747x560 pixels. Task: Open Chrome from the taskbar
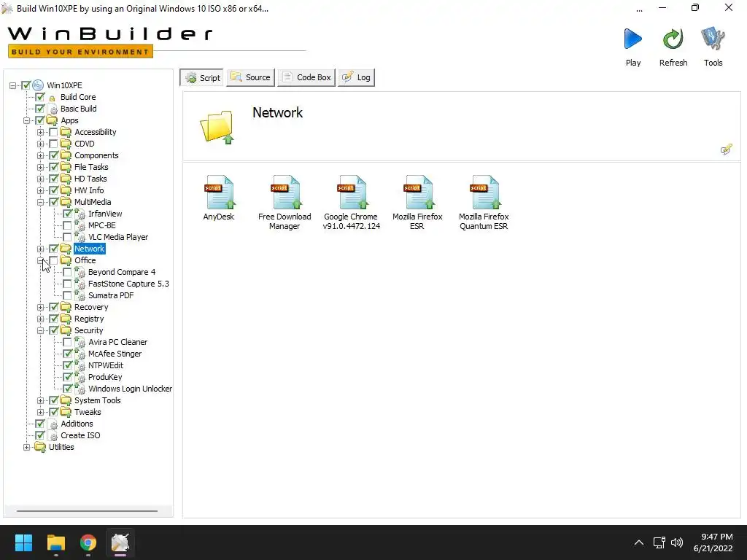(88, 542)
